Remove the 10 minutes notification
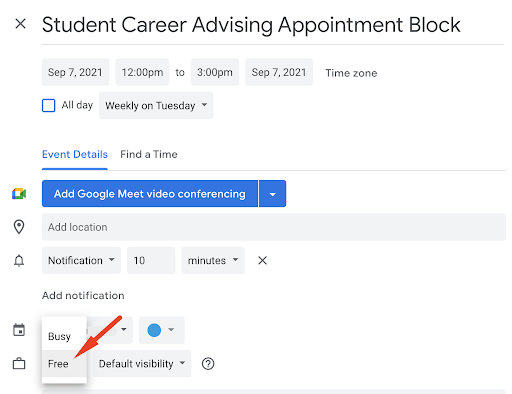 pos(263,260)
